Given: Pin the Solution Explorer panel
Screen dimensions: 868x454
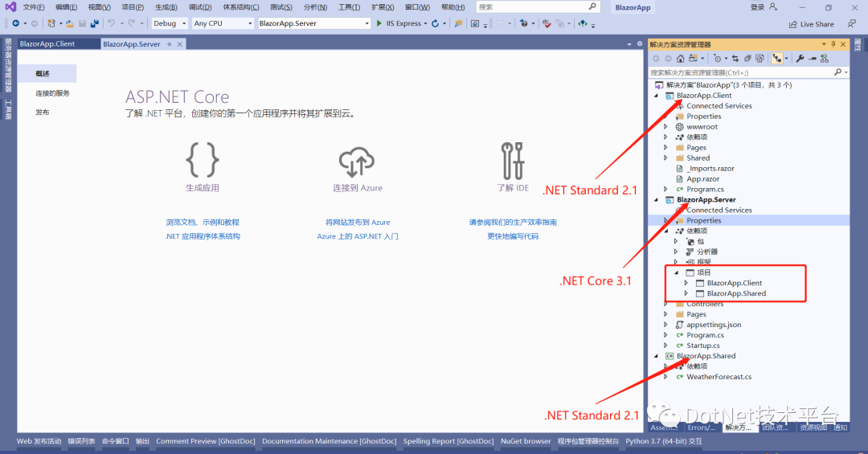Looking at the screenshot, I should (x=833, y=43).
